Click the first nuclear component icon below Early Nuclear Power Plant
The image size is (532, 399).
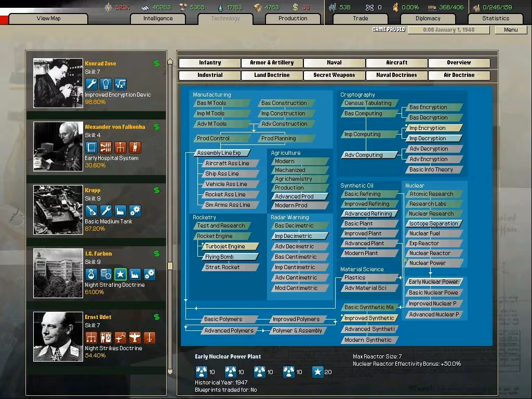201,372
